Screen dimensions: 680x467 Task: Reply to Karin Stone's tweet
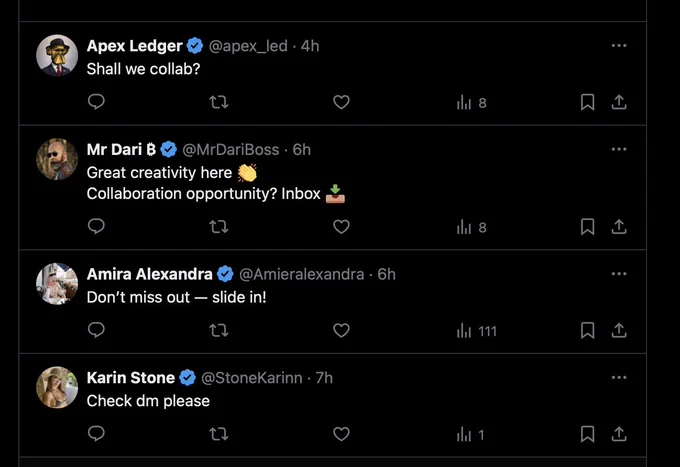(96, 433)
